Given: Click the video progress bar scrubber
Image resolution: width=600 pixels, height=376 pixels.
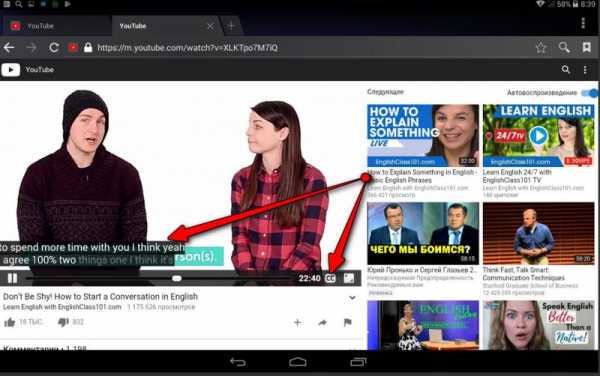Looking at the screenshot, I should (x=176, y=278).
